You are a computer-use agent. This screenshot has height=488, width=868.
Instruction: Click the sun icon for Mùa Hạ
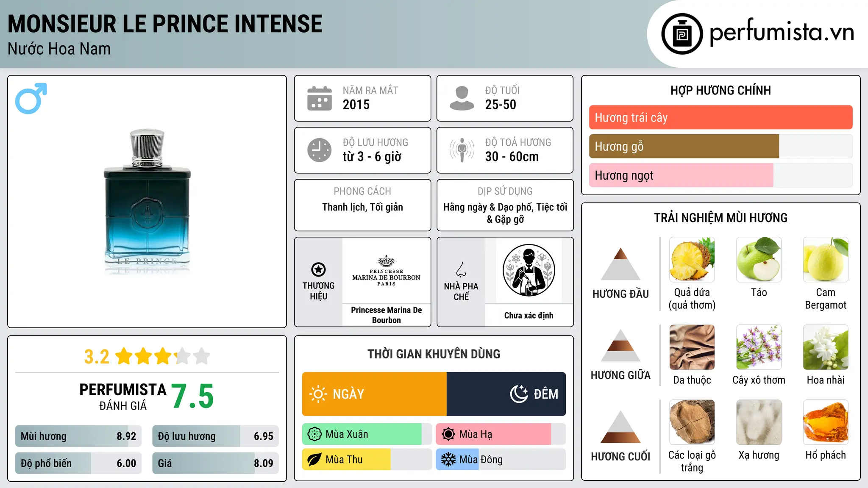(x=448, y=434)
